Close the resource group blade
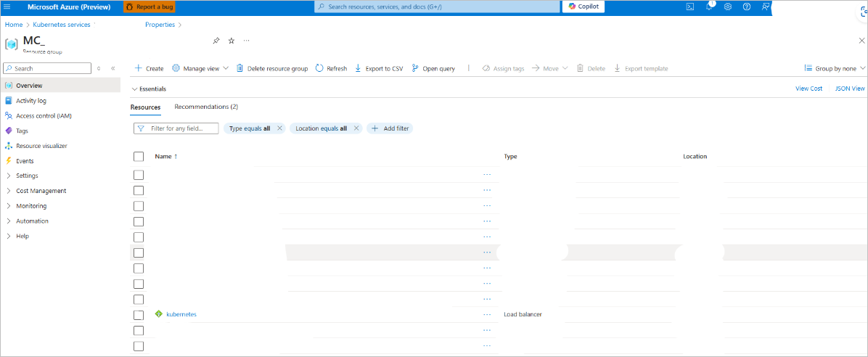The height and width of the screenshot is (357, 868). pyautogui.click(x=861, y=41)
